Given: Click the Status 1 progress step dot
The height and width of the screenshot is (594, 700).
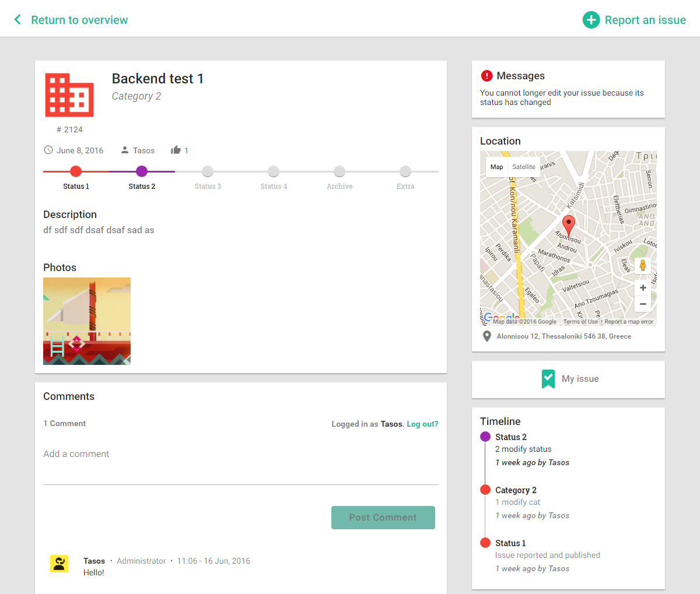Looking at the screenshot, I should (76, 171).
